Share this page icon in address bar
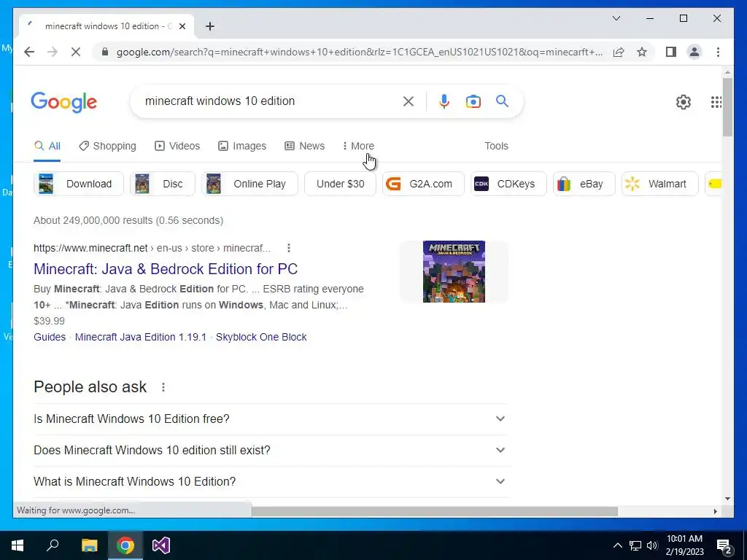Screen dimensions: 747x560 tap(619, 52)
